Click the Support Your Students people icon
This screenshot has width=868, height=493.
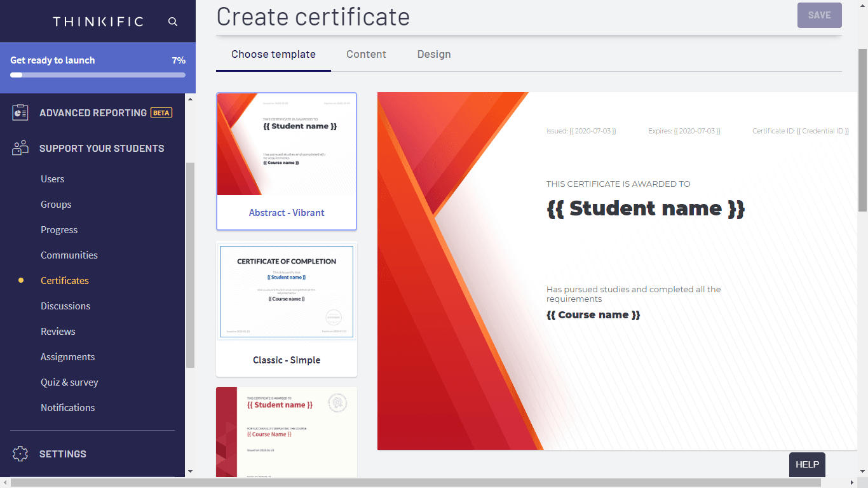click(x=20, y=148)
